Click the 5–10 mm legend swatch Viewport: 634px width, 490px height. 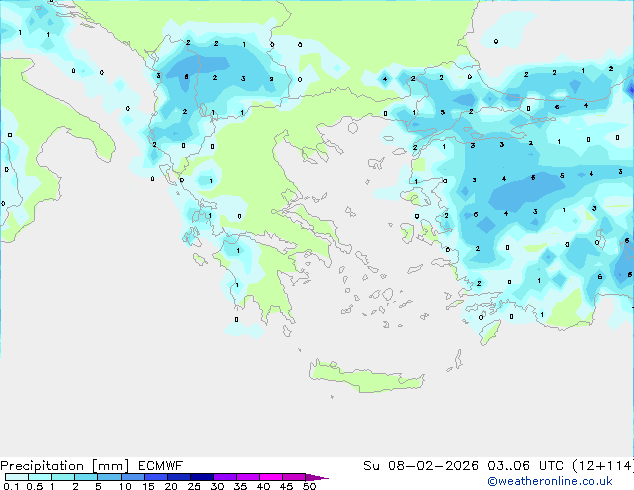[110, 477]
